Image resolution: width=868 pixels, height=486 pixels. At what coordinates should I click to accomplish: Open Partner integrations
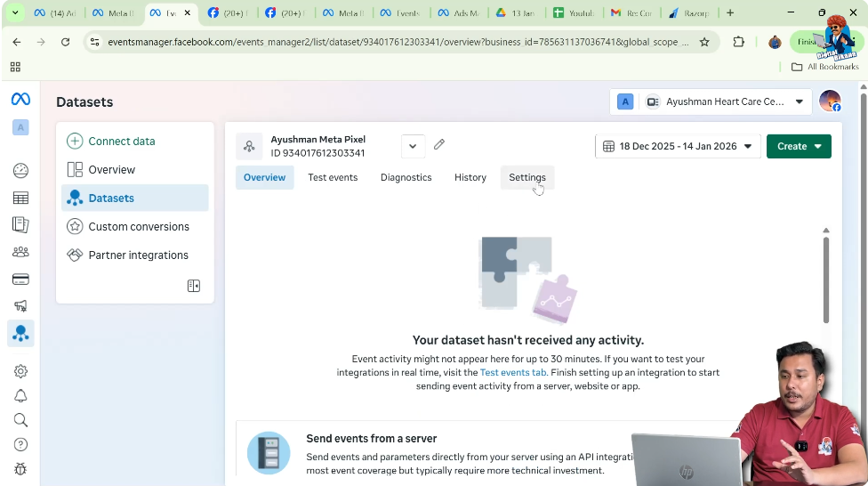coord(135,255)
